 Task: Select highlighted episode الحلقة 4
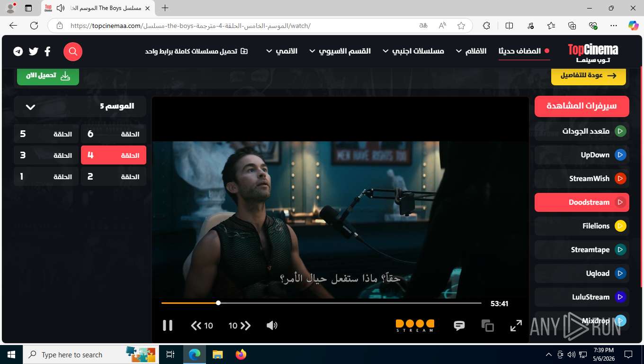(x=114, y=155)
